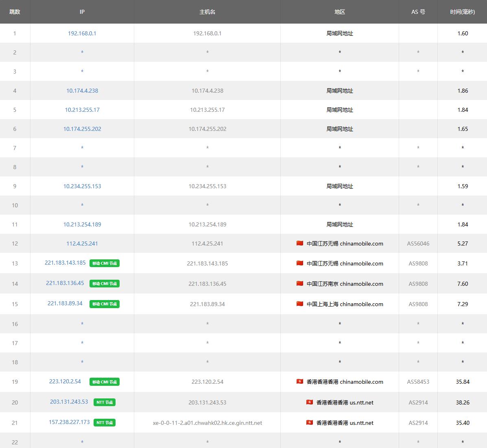Click 移动 CMI 节点 badge on hop 19
Screen dimensions: 487x448
click(x=104, y=382)
